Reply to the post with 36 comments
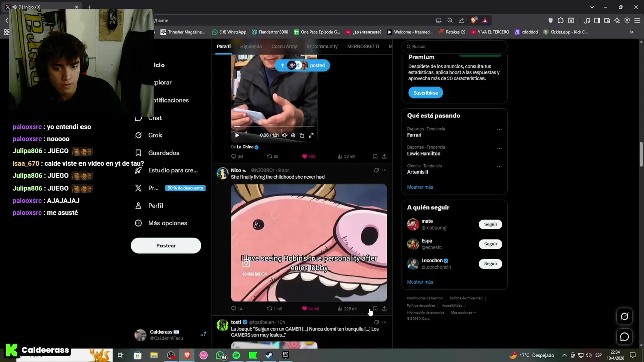Screen dimensions: 644x362 tap(236, 156)
